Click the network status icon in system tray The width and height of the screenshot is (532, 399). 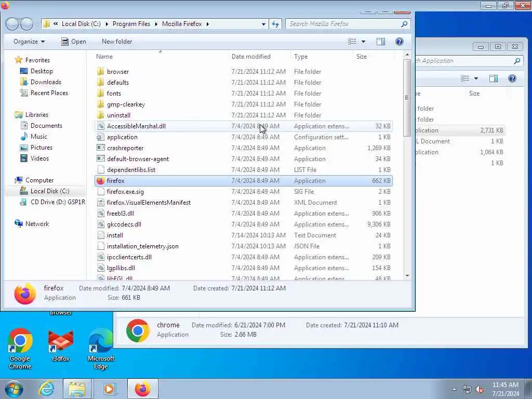tap(467, 390)
